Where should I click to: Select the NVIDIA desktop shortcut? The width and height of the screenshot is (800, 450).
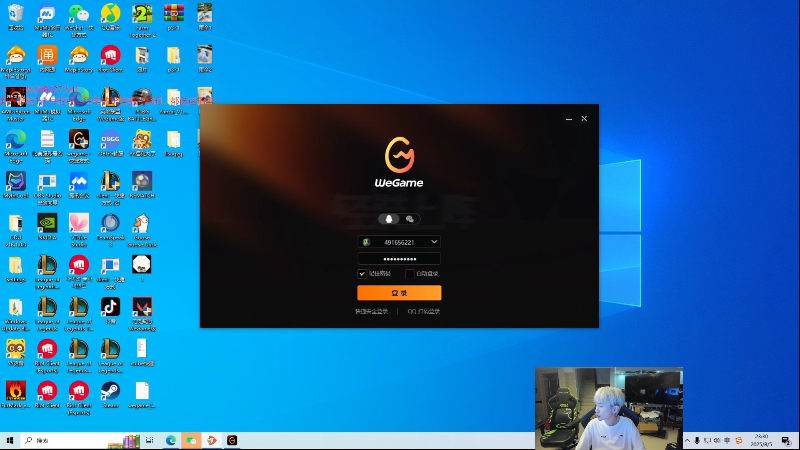pyautogui.click(x=47, y=227)
